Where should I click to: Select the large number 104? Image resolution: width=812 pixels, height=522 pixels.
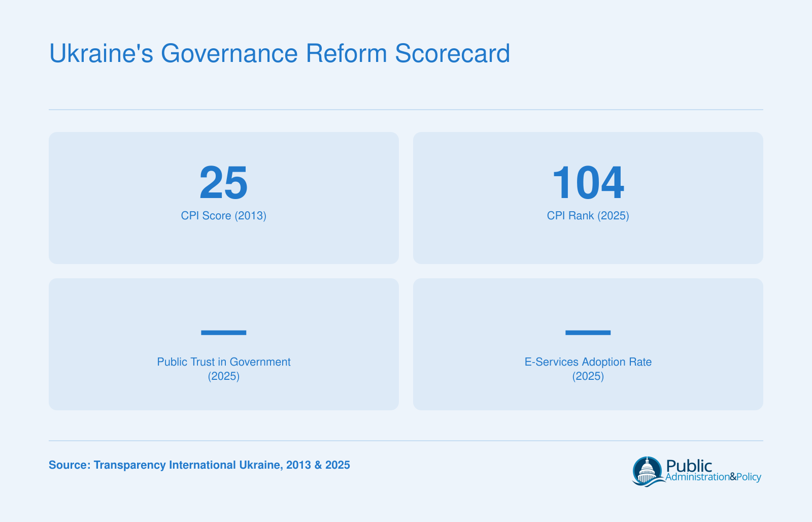pos(588,183)
